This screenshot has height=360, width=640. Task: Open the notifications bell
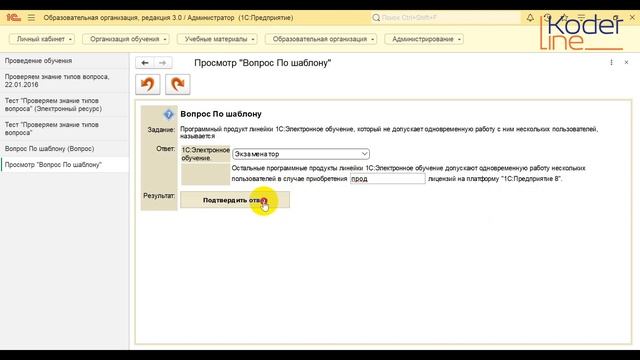(x=530, y=18)
